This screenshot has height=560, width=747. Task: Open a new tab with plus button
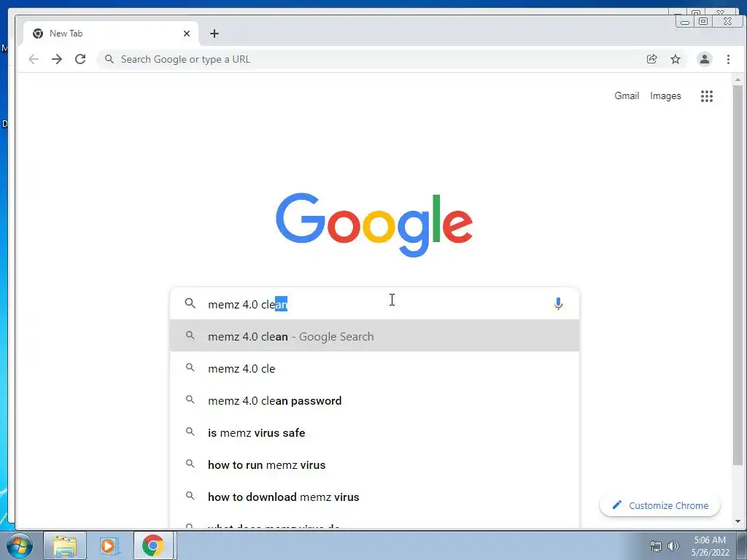coord(214,34)
